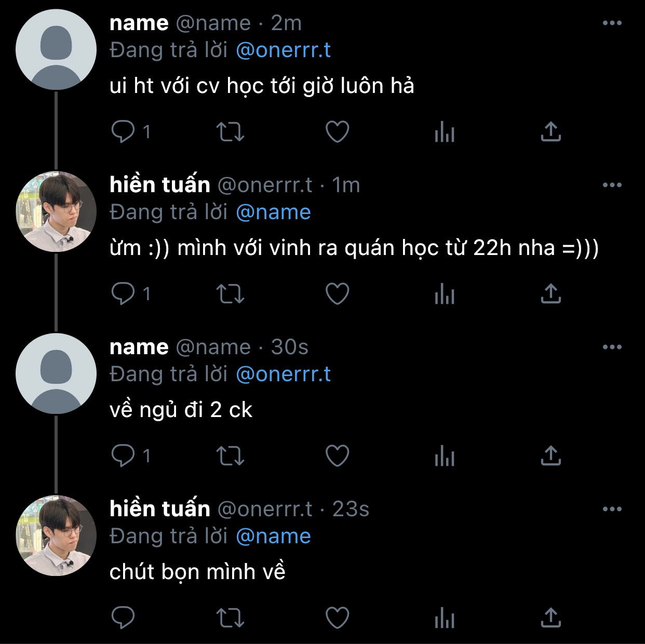645x644 pixels.
Task: Like hiền tuấn's tweet mentioning vinh
Action: coord(337,294)
